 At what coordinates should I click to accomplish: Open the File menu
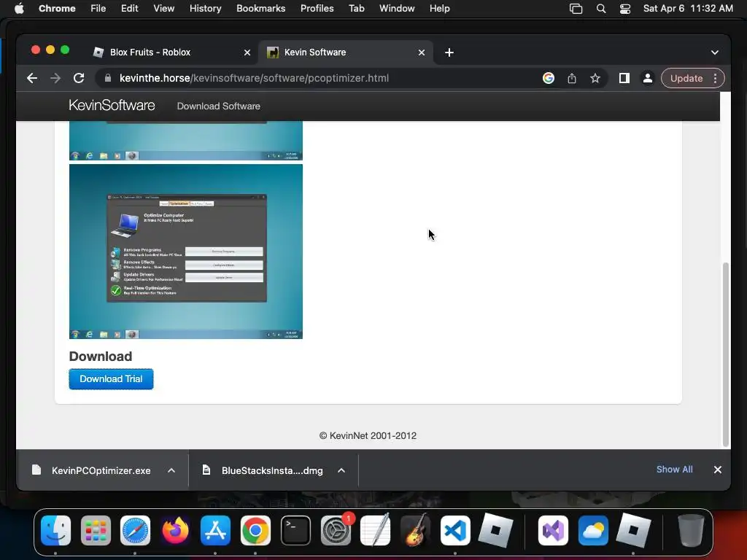(x=98, y=9)
